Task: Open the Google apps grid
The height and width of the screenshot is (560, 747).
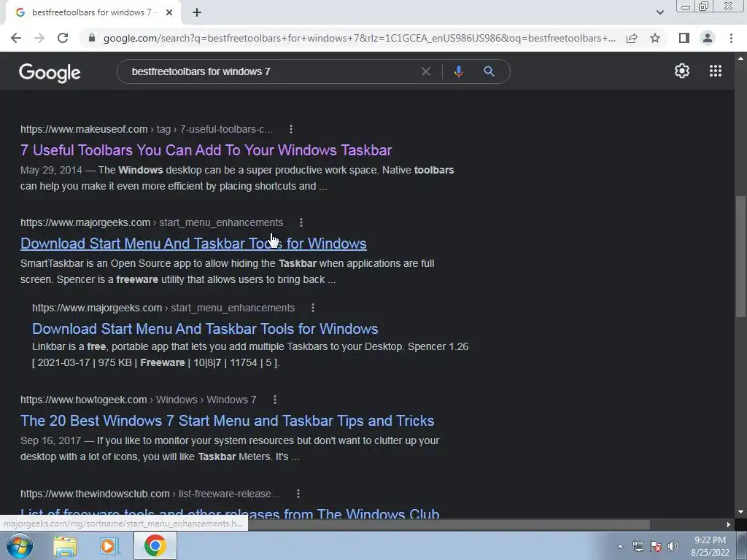Action: tap(715, 71)
